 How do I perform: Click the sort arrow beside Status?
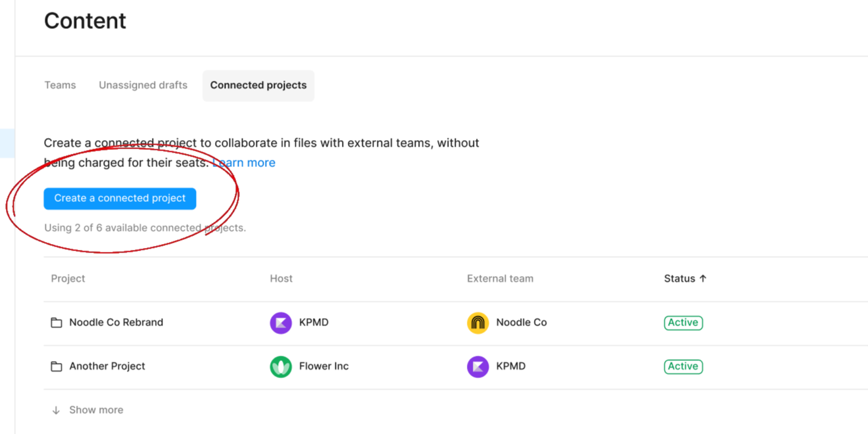pyautogui.click(x=704, y=278)
